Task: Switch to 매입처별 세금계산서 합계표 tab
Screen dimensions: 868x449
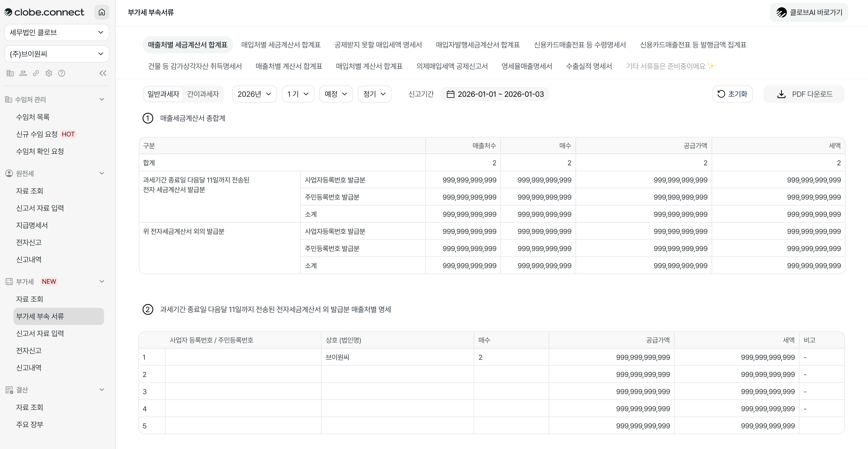Action: point(281,45)
